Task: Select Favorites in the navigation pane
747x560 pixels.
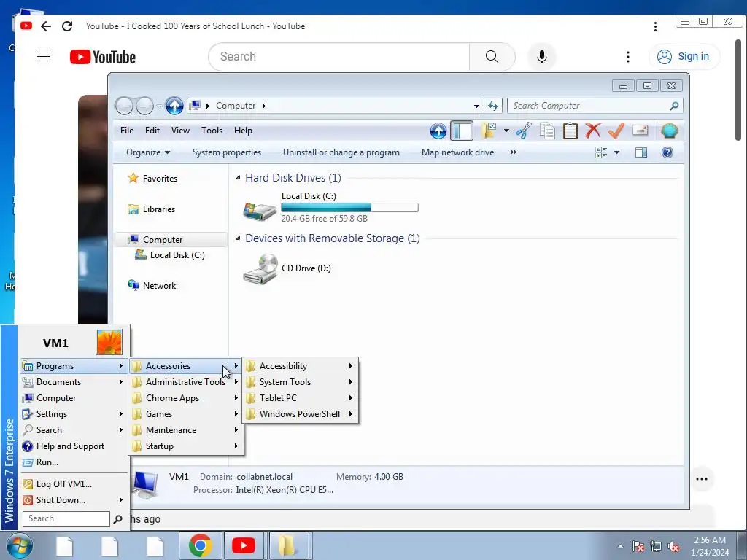Action: click(x=152, y=179)
